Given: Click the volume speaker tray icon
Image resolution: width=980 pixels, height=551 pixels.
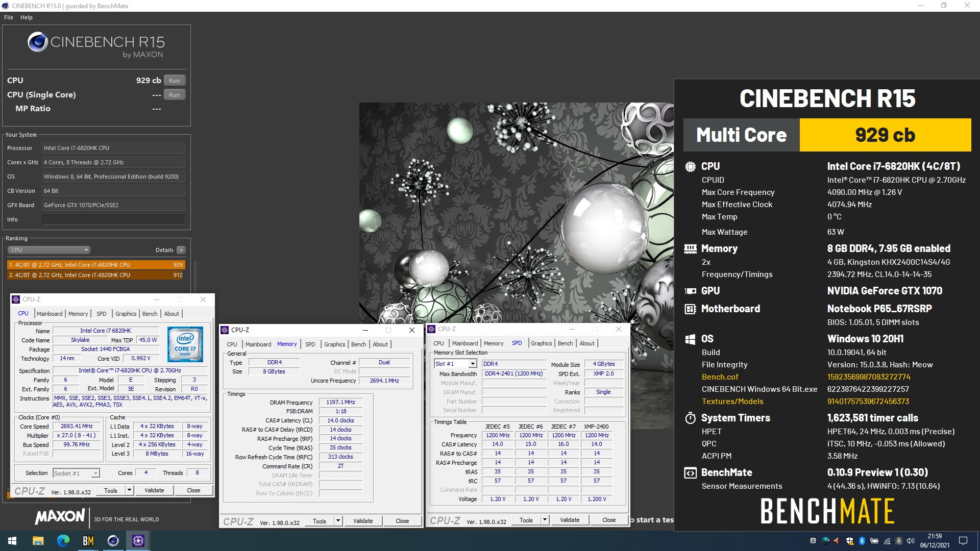Looking at the screenshot, I should pos(911,541).
